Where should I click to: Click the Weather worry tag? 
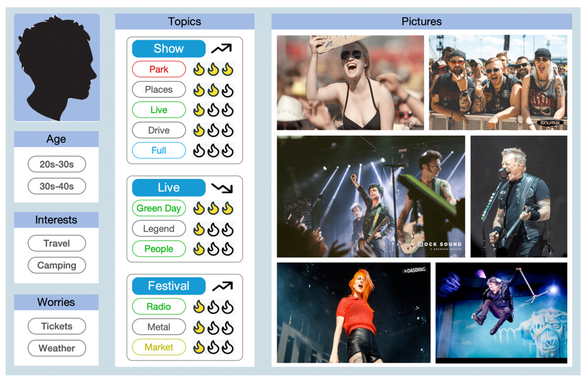tap(57, 348)
